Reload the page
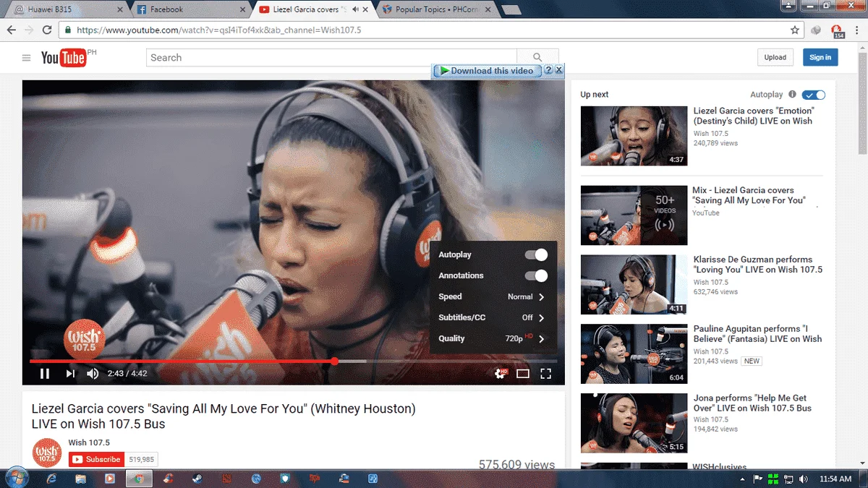Image resolution: width=868 pixels, height=488 pixels. click(x=47, y=30)
